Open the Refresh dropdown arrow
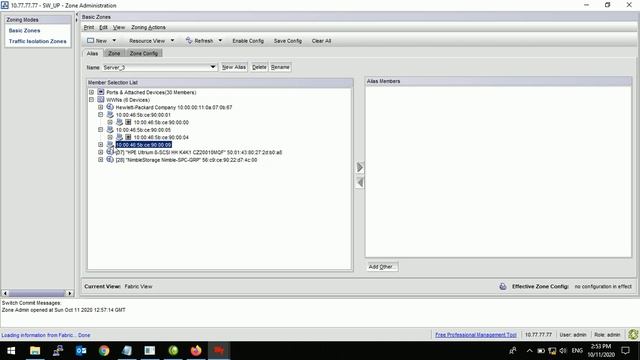 pos(220,40)
